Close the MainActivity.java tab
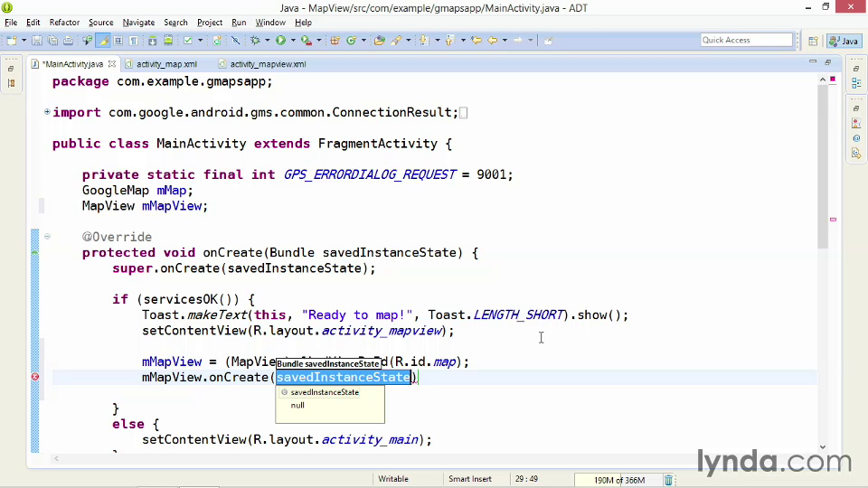Viewport: 868px width, 488px height. coord(112,64)
